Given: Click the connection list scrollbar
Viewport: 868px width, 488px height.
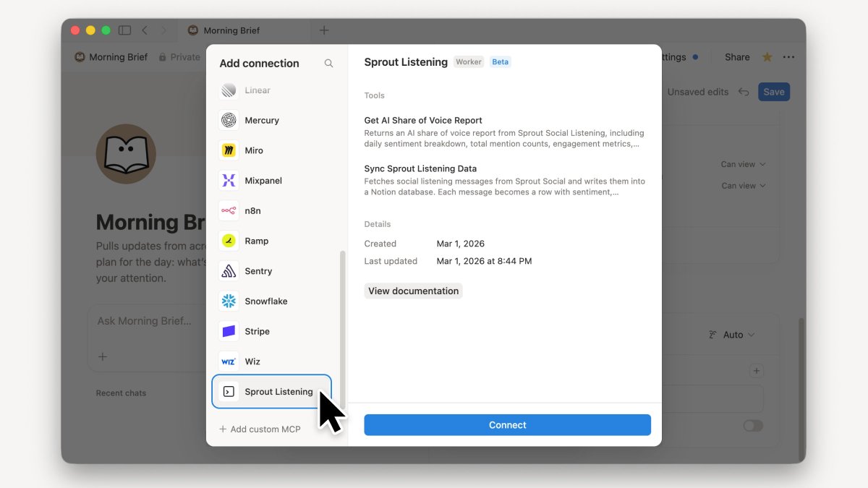Looking at the screenshot, I should click(343, 330).
